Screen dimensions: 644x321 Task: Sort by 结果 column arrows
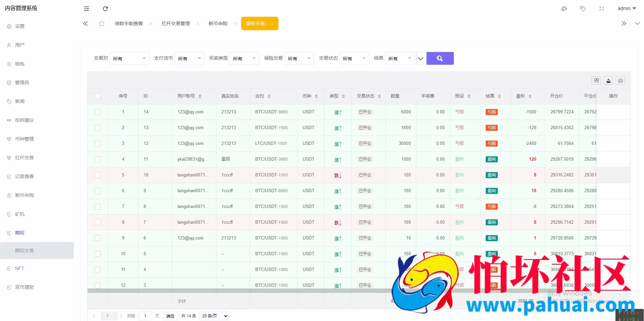(x=499, y=96)
